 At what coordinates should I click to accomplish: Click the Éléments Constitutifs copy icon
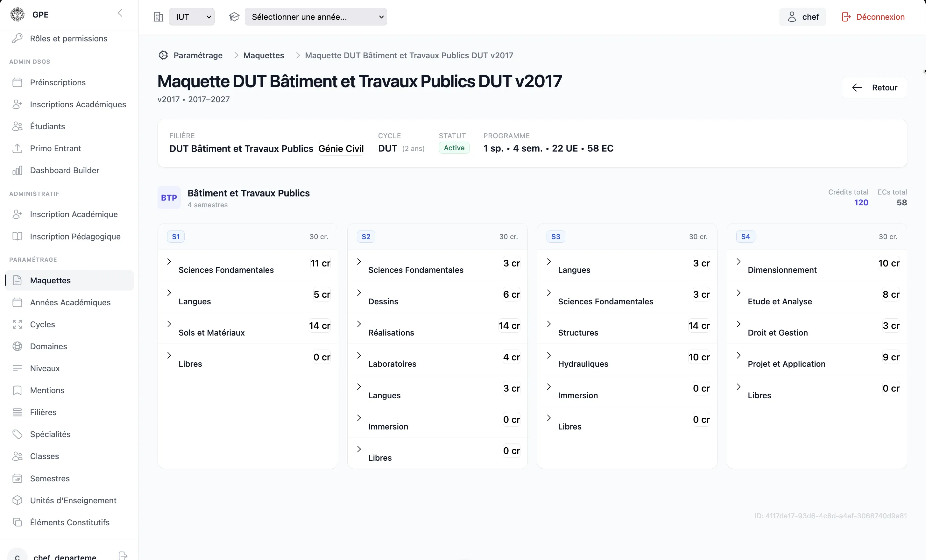click(17, 522)
